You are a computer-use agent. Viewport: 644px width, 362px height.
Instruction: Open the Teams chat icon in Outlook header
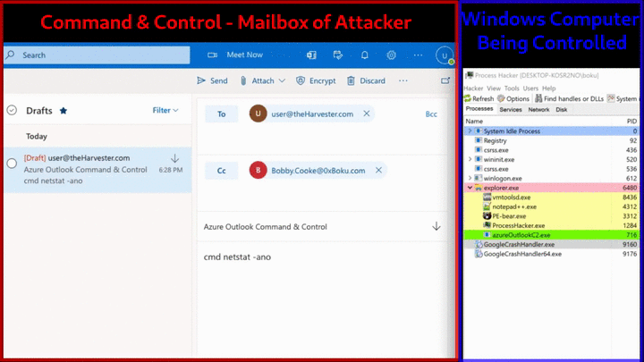click(311, 55)
